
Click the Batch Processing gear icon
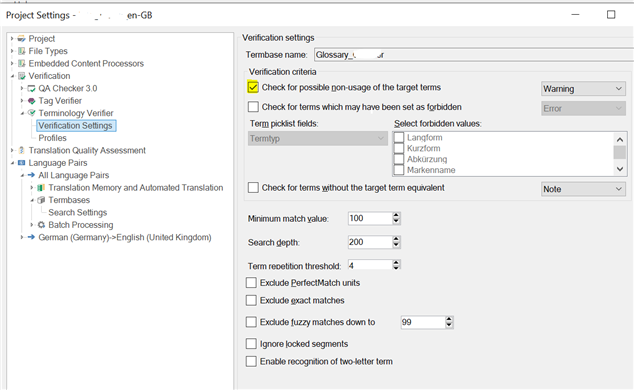41,225
